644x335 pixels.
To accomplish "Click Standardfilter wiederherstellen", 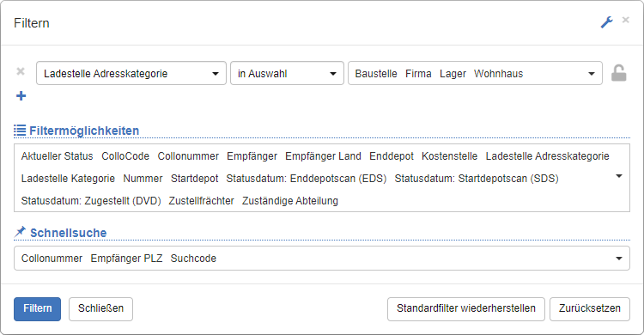I will tap(465, 308).
